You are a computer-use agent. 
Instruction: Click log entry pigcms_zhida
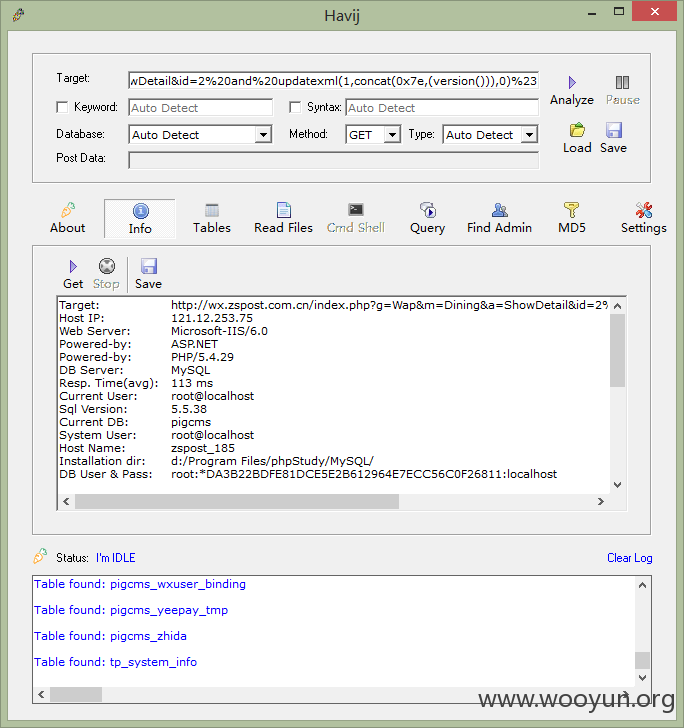point(110,636)
